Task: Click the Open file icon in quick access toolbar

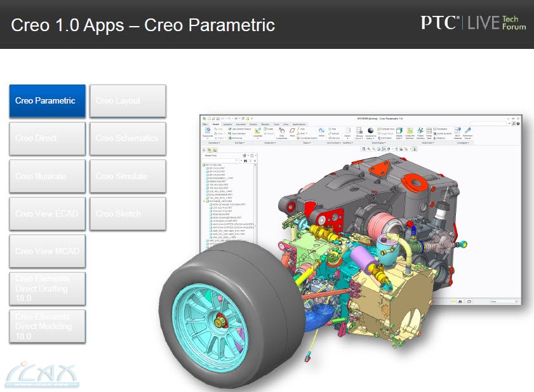Action: (213, 119)
